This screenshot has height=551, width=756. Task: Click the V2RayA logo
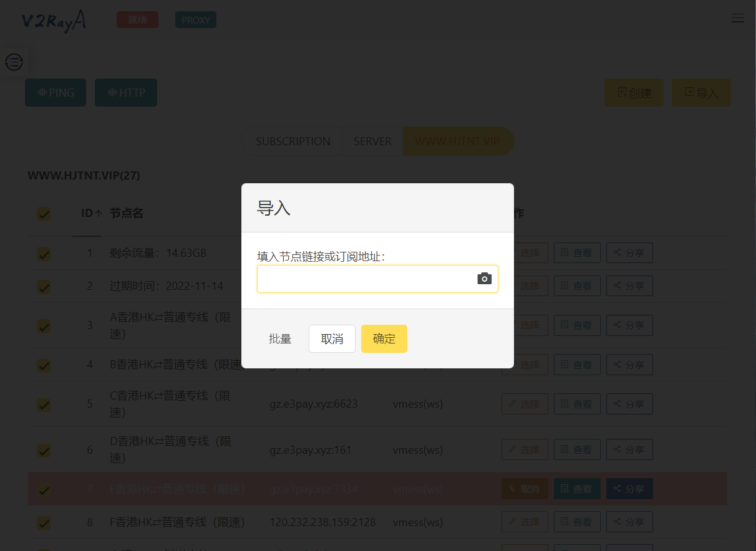pyautogui.click(x=54, y=21)
